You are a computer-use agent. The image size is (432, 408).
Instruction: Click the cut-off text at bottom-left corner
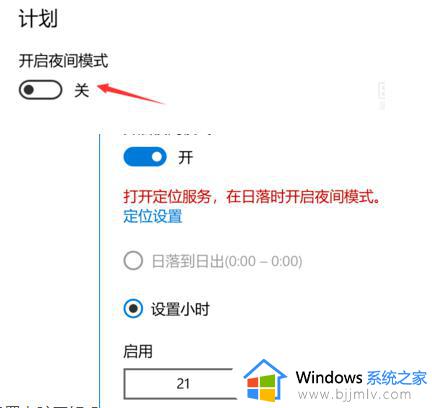(x=49, y=406)
